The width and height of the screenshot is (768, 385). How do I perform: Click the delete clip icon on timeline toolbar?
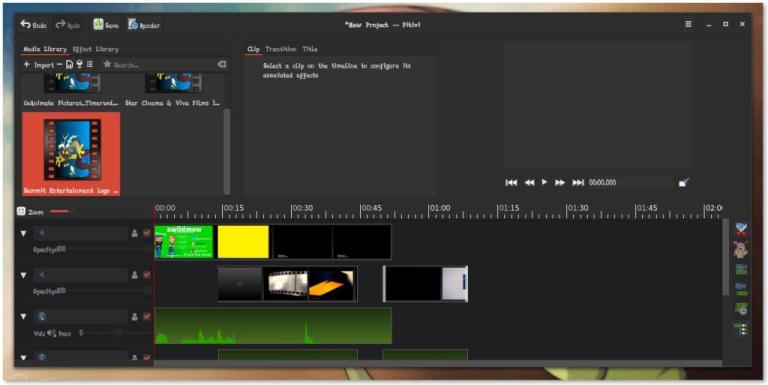(741, 228)
